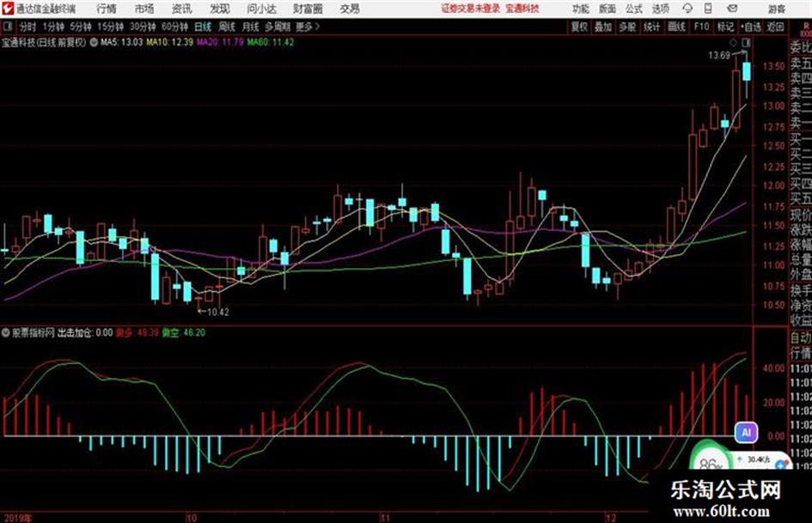Click the floating AI assistant button
Image resolution: width=812 pixels, height=523 pixels.
(x=746, y=432)
